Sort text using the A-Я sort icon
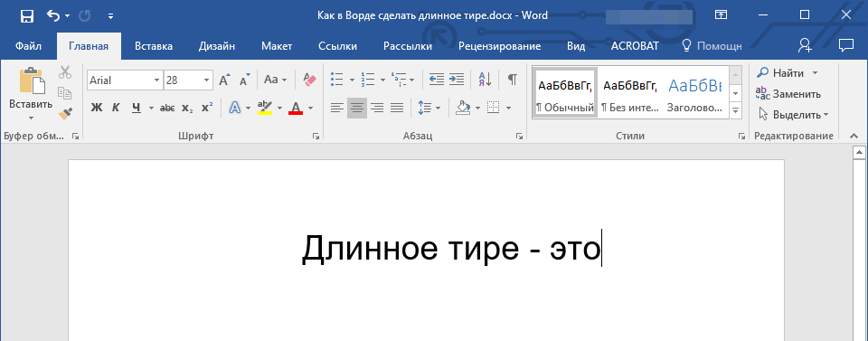Image resolution: width=868 pixels, height=341 pixels. [485, 80]
